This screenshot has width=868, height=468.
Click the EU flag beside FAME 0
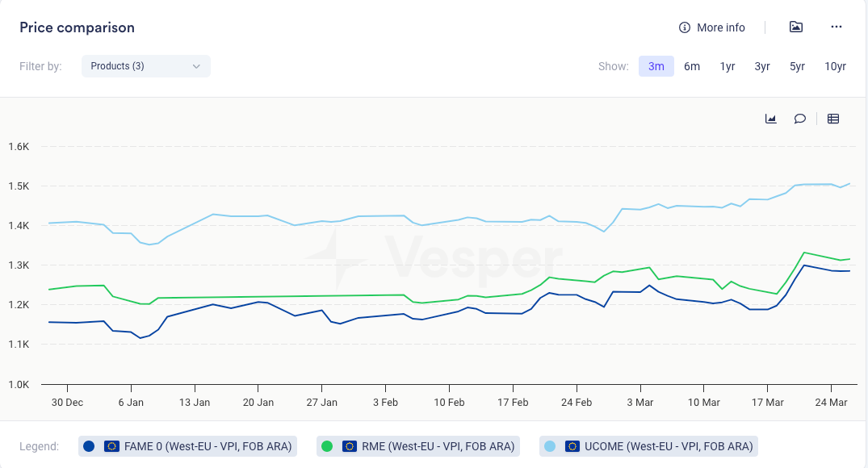point(111,446)
